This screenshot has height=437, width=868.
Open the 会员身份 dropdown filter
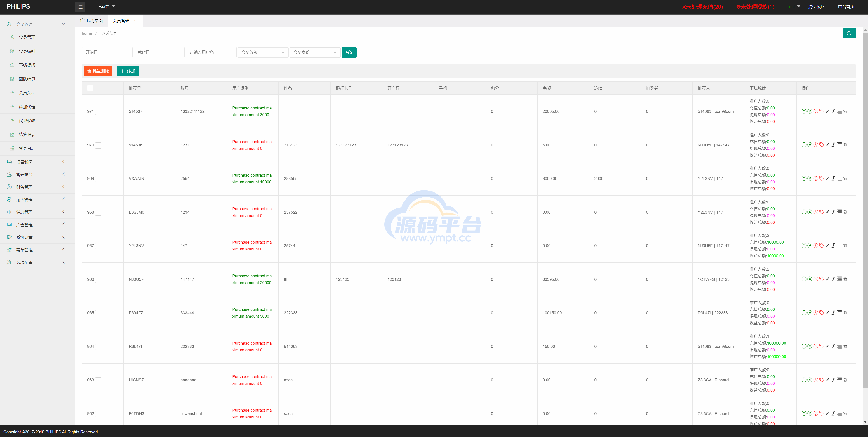[x=315, y=52]
